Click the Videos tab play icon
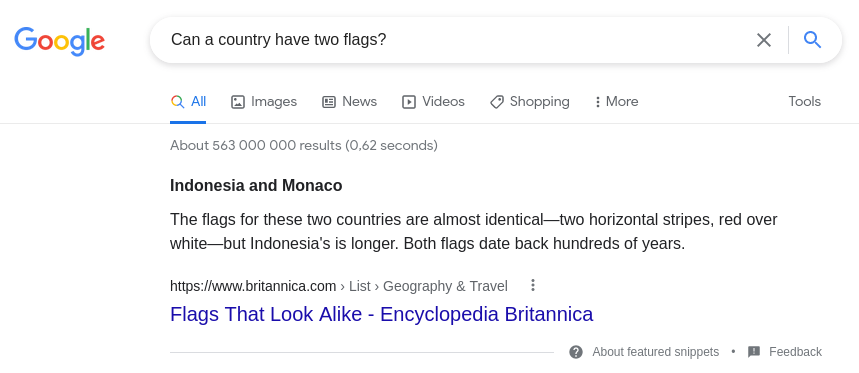Viewport: 859px width, 373px height. tap(409, 102)
